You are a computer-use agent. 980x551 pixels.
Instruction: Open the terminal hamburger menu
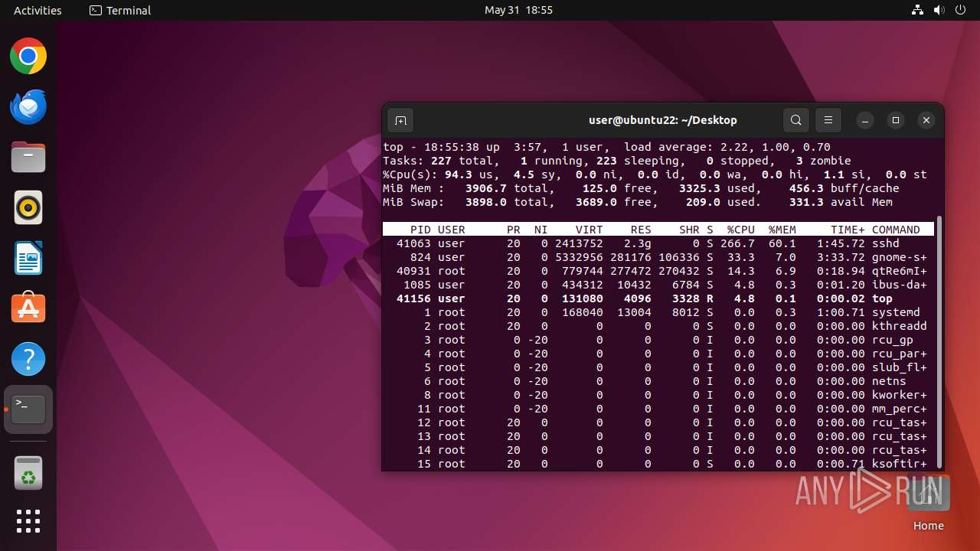[x=828, y=120]
